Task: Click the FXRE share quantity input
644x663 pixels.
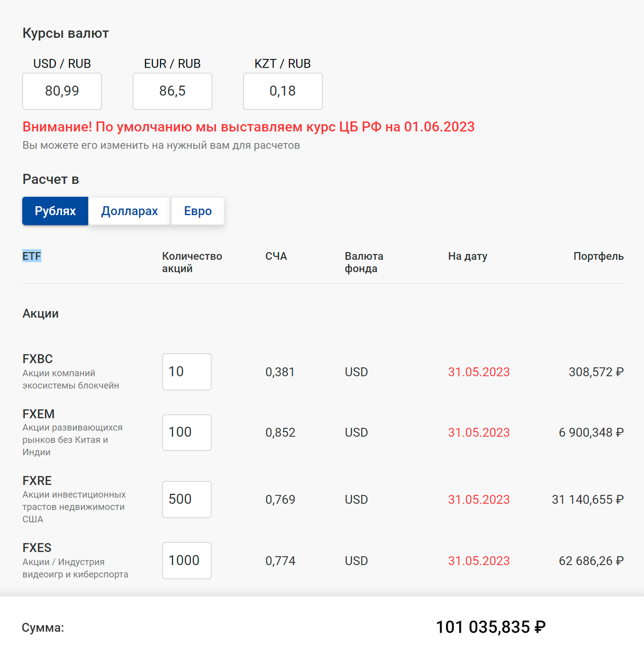Action: coord(187,499)
